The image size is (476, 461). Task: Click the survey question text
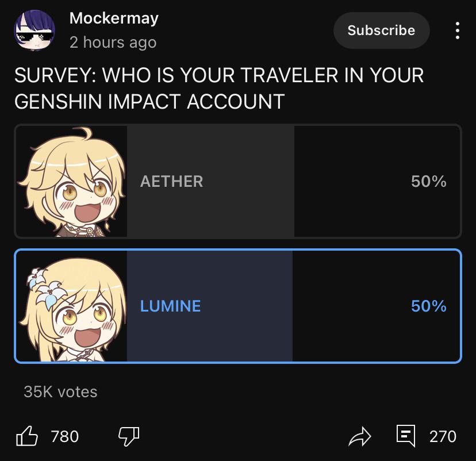tap(219, 88)
